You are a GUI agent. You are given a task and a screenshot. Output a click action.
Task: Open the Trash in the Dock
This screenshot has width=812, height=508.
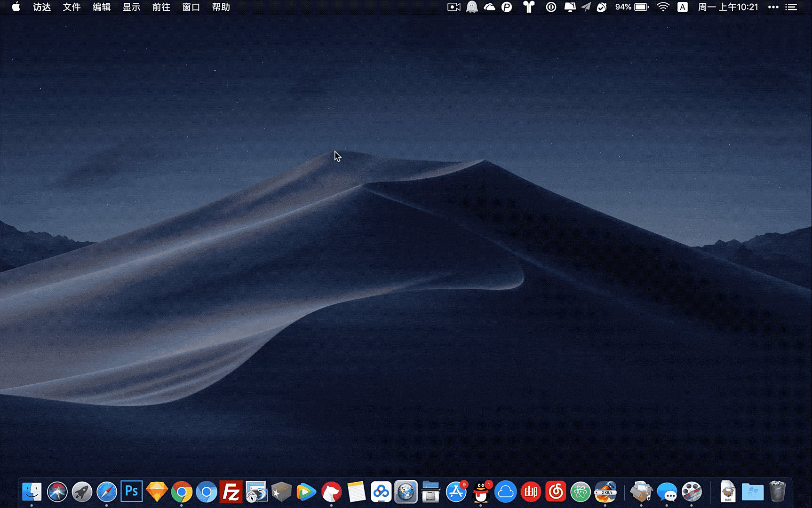click(778, 492)
